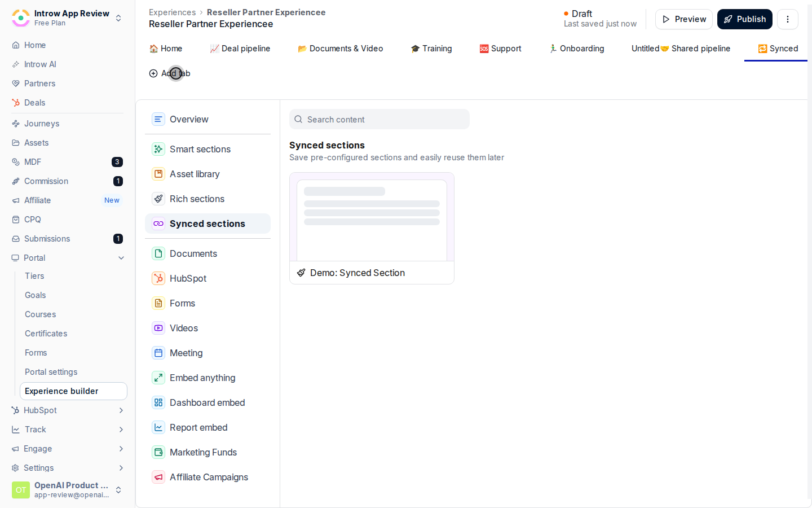Select the Videos icon
Image resolution: width=812 pixels, height=508 pixels.
pos(158,328)
